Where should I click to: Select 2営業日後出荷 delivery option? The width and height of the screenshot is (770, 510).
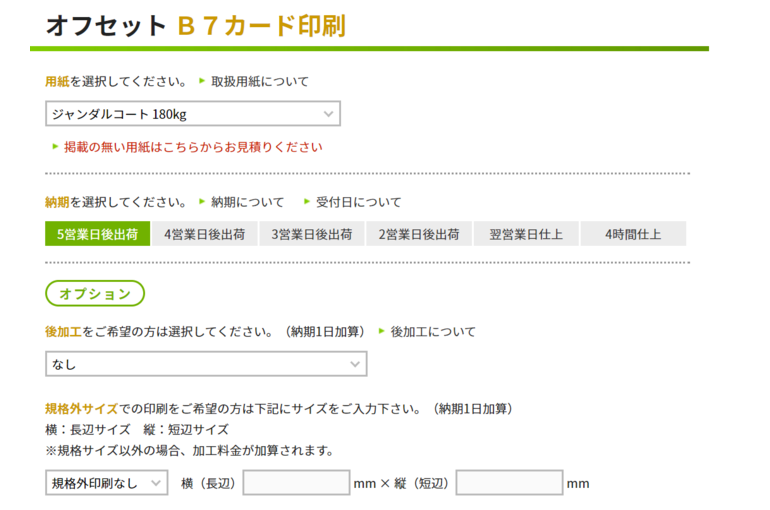point(419,234)
